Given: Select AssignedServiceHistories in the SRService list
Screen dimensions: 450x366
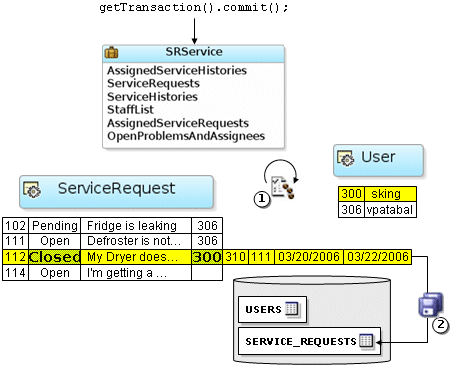Looking at the screenshot, I should point(177,70).
